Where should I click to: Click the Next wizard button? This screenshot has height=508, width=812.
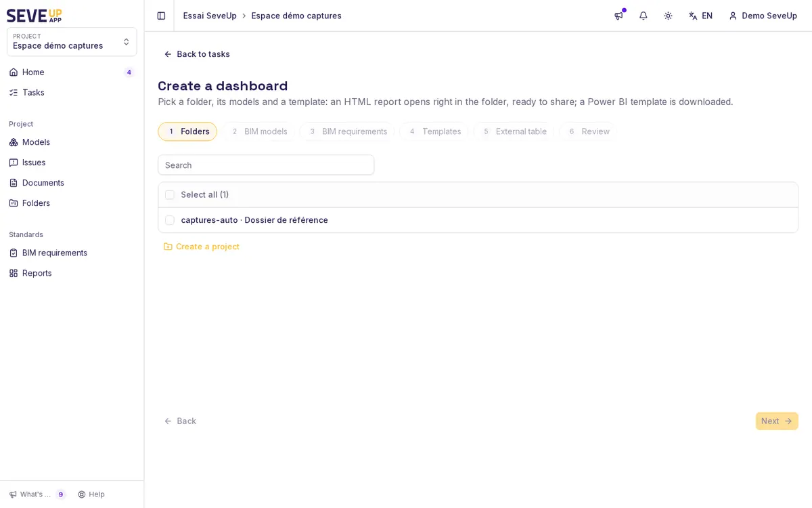pyautogui.click(x=777, y=421)
